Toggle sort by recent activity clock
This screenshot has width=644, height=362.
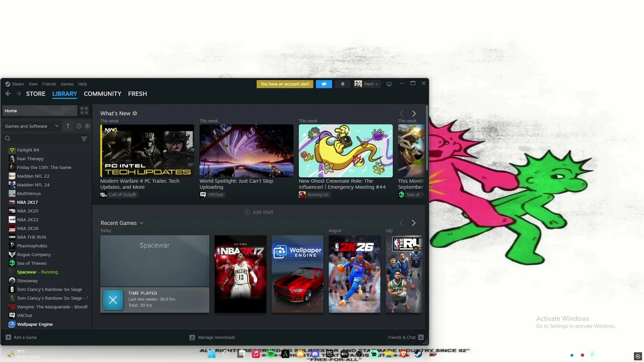click(79, 126)
